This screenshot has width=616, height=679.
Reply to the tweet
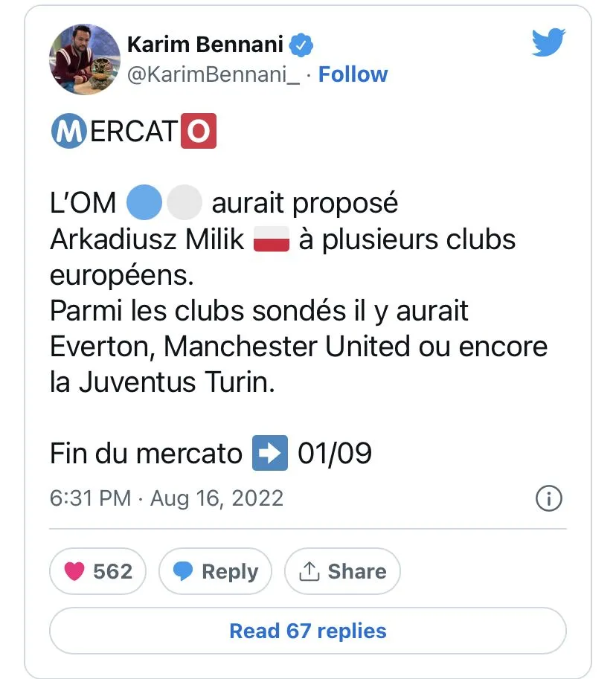pos(215,571)
